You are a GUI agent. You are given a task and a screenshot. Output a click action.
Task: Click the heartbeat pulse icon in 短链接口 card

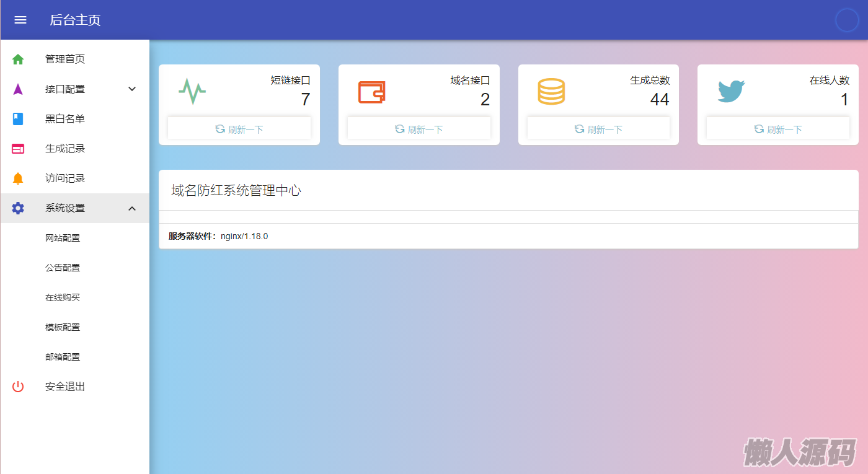pos(192,91)
